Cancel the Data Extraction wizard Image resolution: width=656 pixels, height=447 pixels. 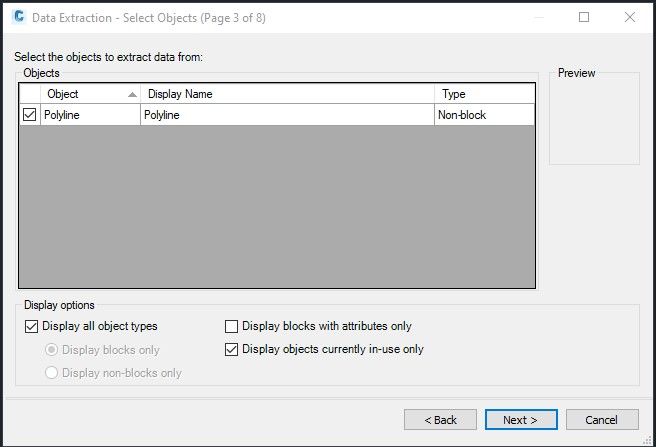click(x=602, y=420)
